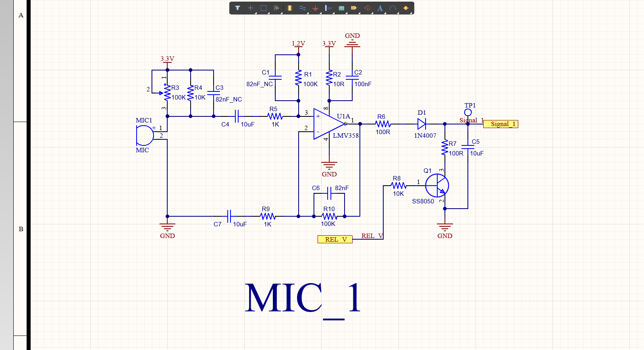Image resolution: width=644 pixels, height=350 pixels.
Task: Click the U1A LMV358 op-amp symbol
Action: tap(327, 124)
